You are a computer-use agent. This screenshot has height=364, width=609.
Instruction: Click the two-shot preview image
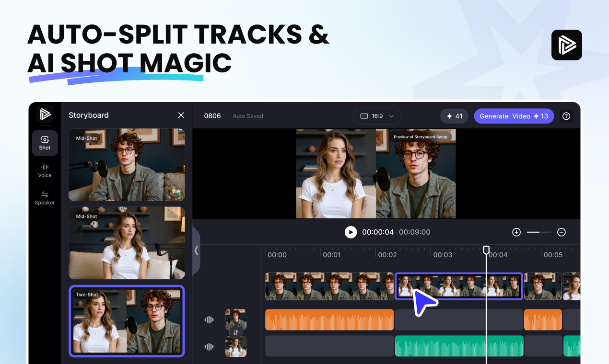coord(376,173)
